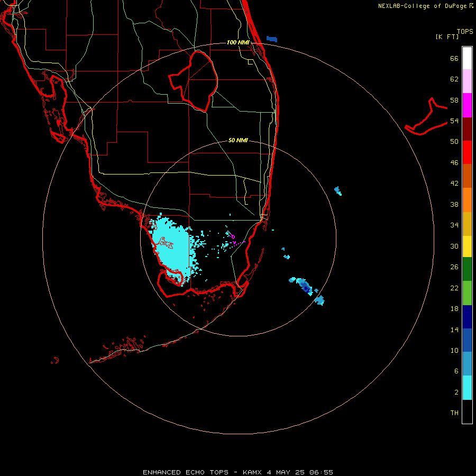Pick the bright red legend swatch

coord(467,152)
